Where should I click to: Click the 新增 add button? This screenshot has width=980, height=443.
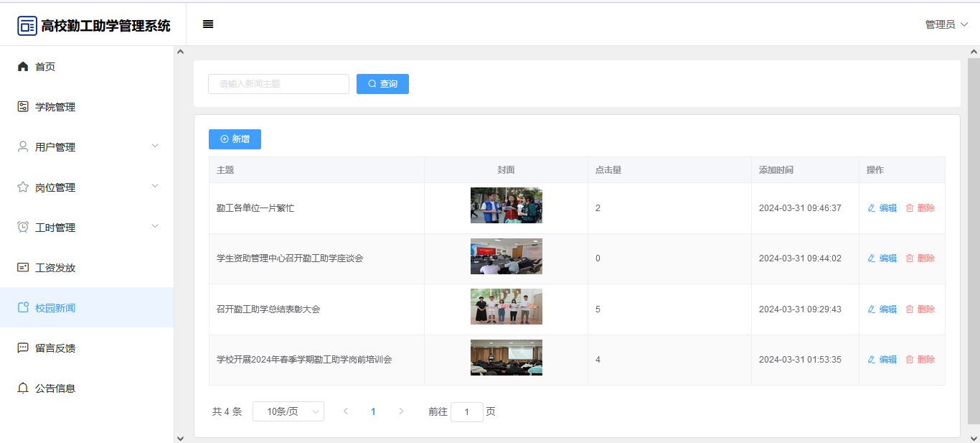(x=235, y=139)
